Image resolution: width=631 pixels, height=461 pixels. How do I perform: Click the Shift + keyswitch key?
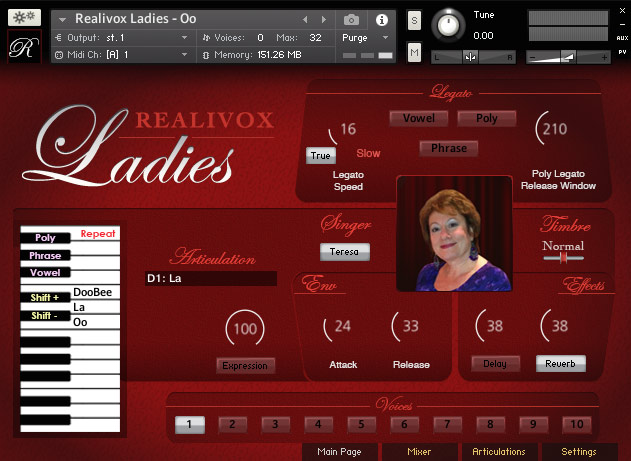(45, 297)
